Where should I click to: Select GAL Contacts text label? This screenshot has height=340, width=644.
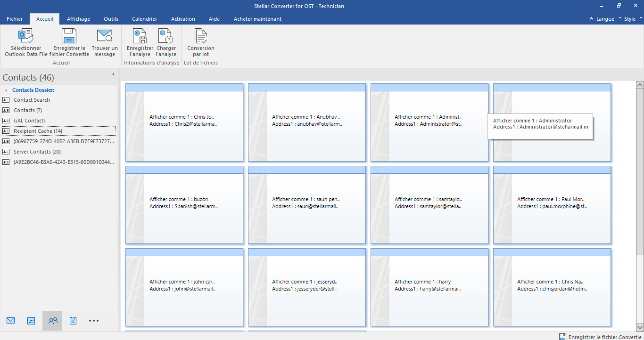click(30, 121)
